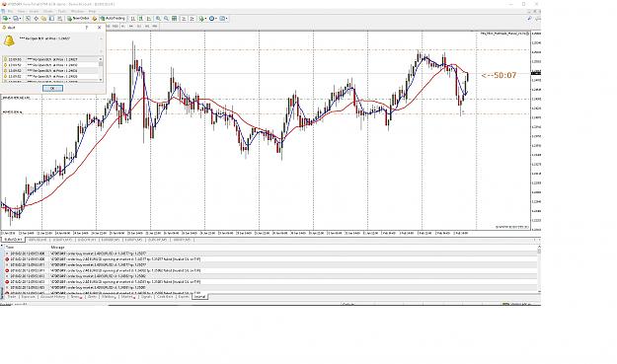
Task: Select the second chart tab below chart
Action: pos(37,240)
